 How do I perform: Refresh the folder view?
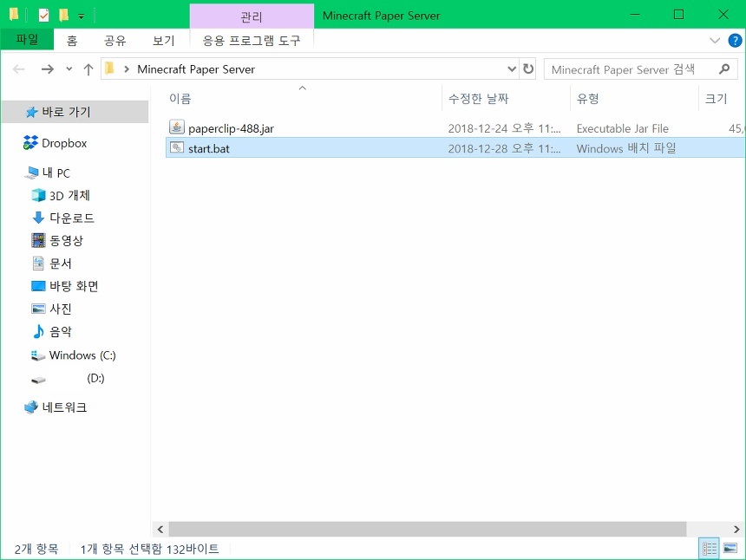(x=528, y=69)
